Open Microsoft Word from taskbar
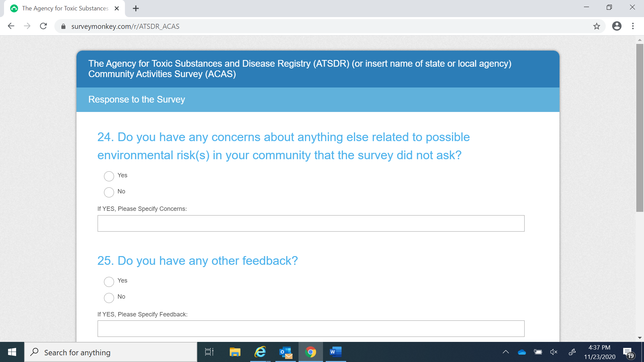The height and width of the screenshot is (362, 644). coord(335,352)
